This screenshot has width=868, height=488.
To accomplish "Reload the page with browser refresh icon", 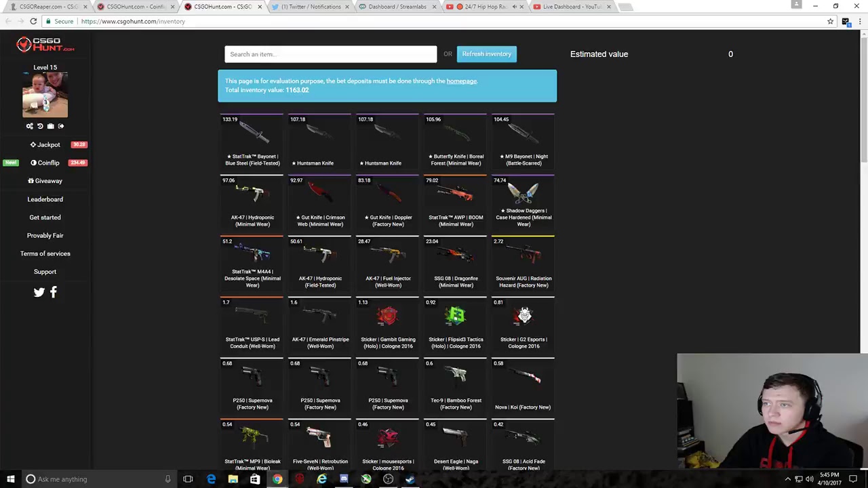I will (x=33, y=21).
